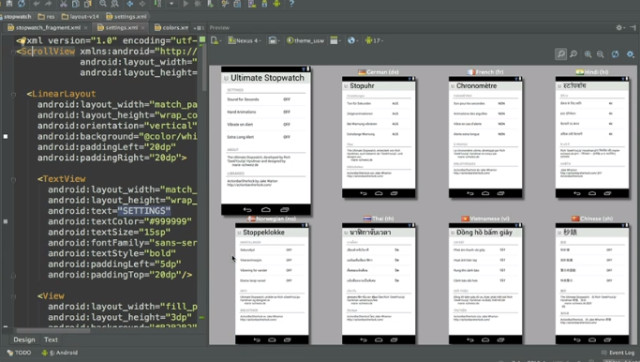Screen dimensions: 640x362
Task: Open the Nexus 4 device dropdown
Action: (244, 40)
